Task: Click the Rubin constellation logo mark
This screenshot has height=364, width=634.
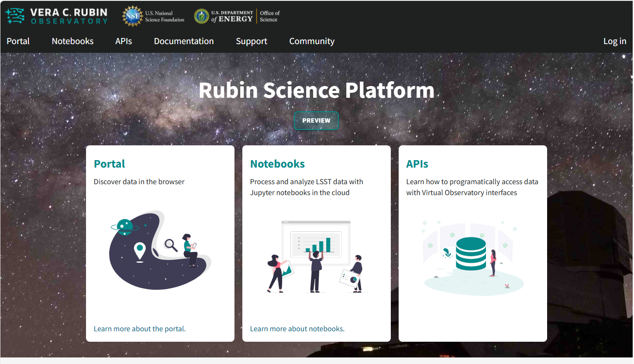Action: point(15,15)
